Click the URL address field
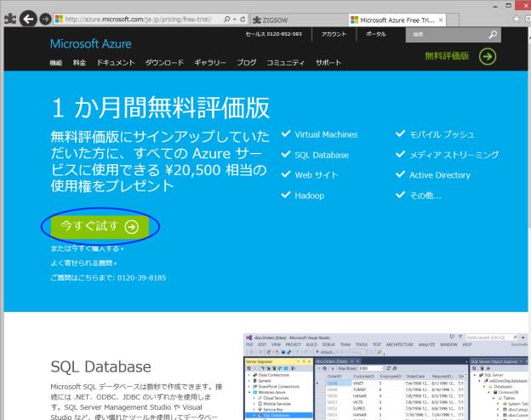 138,20
